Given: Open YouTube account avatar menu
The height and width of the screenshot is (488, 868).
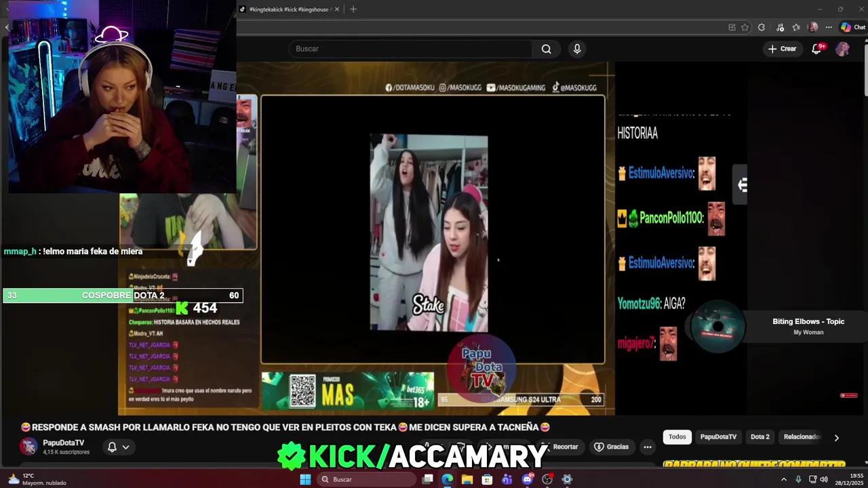Looking at the screenshot, I should click(x=842, y=49).
